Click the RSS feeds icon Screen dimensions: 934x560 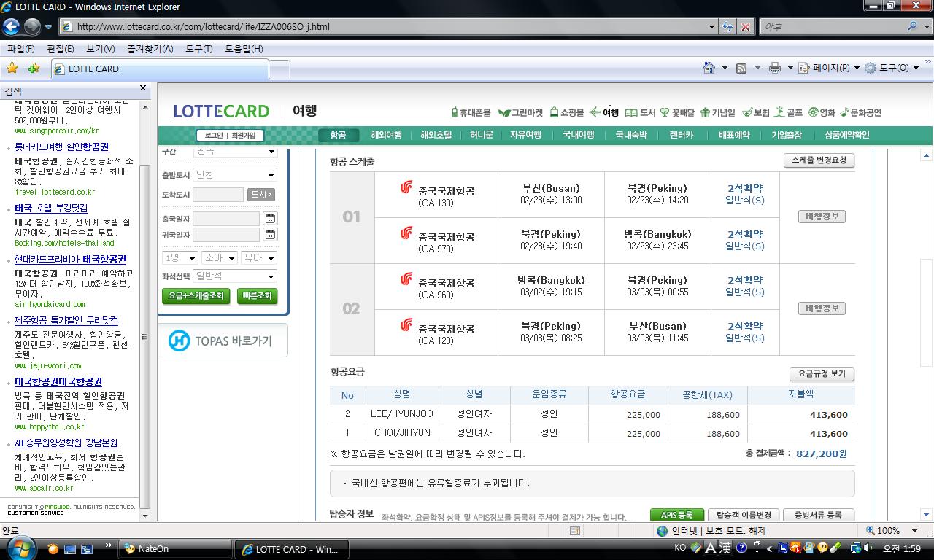741,68
